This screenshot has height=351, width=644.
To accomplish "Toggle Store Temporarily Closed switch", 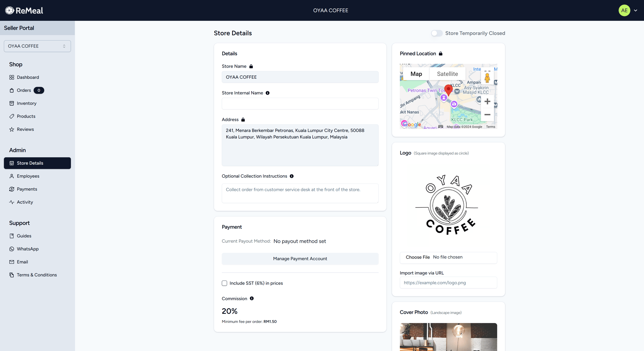I will [x=437, y=33].
